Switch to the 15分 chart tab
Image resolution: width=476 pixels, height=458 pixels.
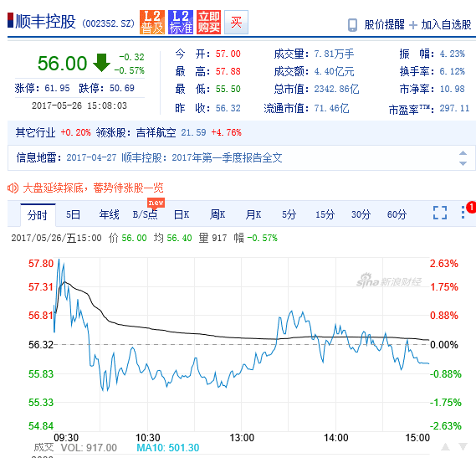[x=325, y=215]
